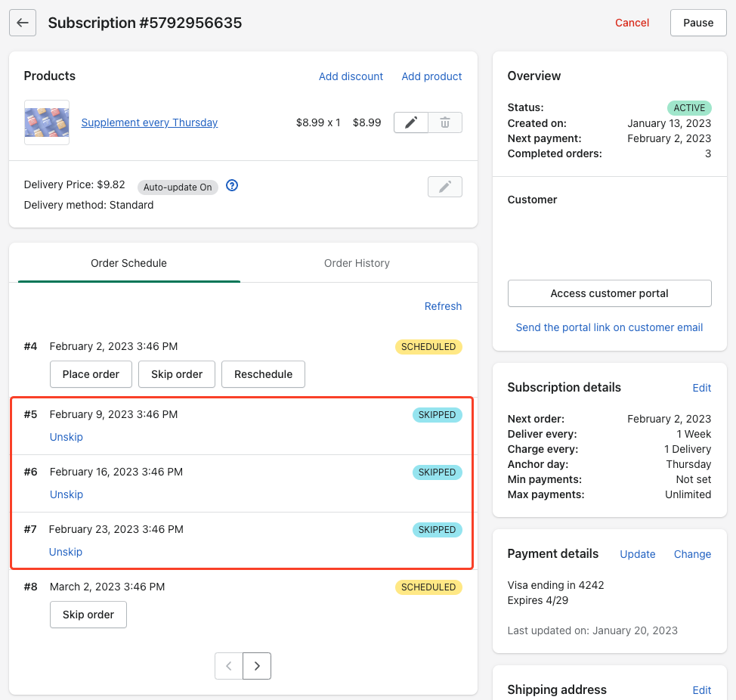The image size is (736, 700).
Task: Edit subscription details
Action: click(702, 388)
